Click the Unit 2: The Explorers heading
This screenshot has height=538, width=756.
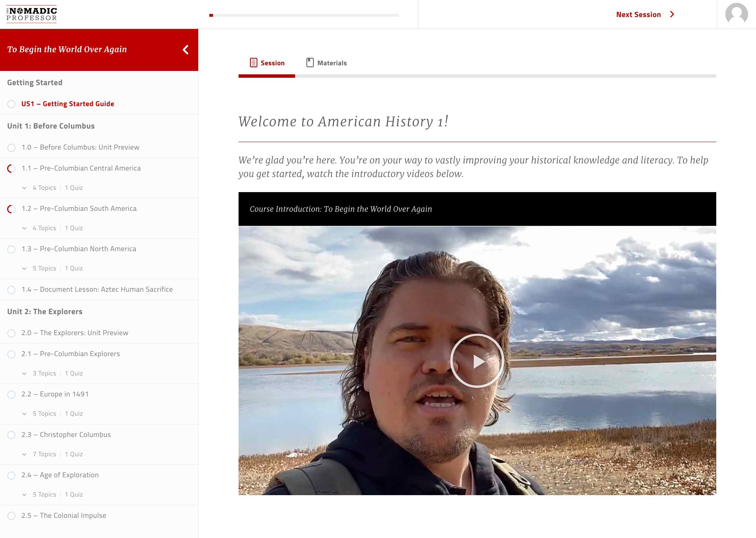tap(45, 311)
